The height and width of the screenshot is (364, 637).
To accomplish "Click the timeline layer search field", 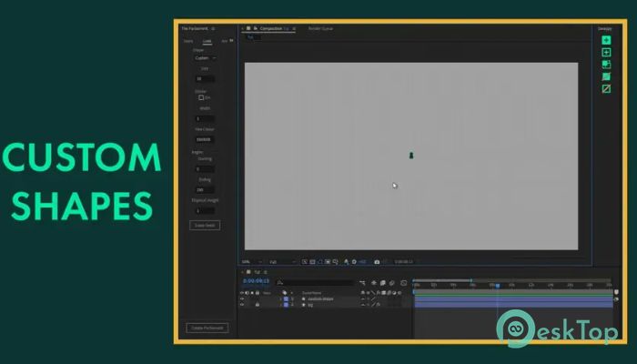I will click(x=315, y=283).
